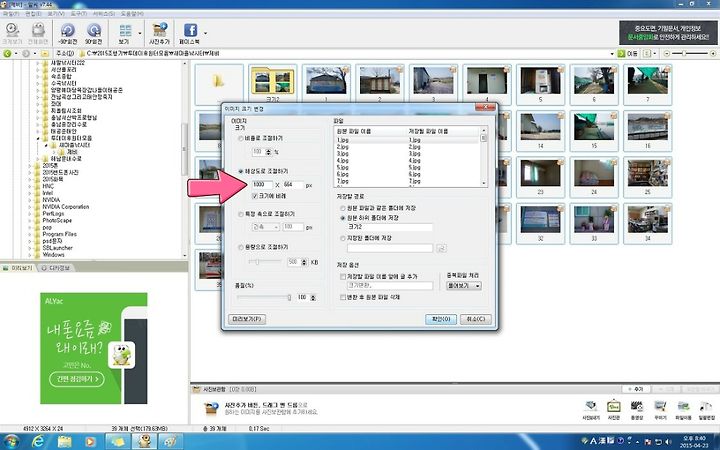The image size is (720, 450).
Task: Expand the 해남문내수로 folder tree node
Action: (x=38, y=159)
